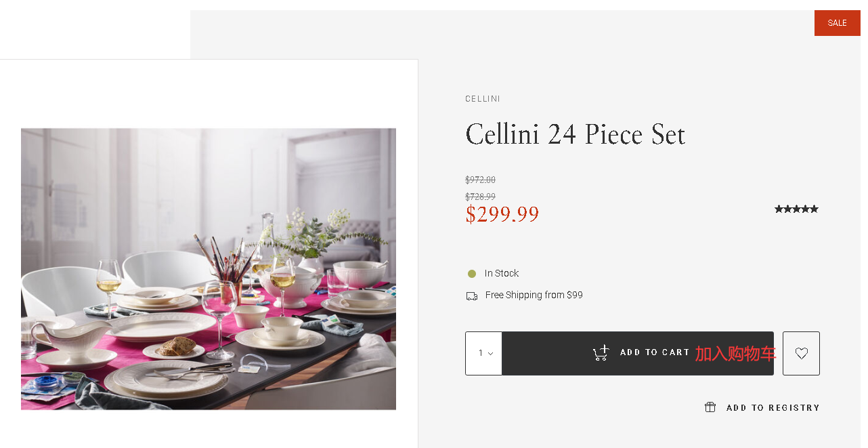Screen dimensions: 868x448
Task: Click the Cellini 24 Piece Set title
Action: pyautogui.click(x=575, y=134)
